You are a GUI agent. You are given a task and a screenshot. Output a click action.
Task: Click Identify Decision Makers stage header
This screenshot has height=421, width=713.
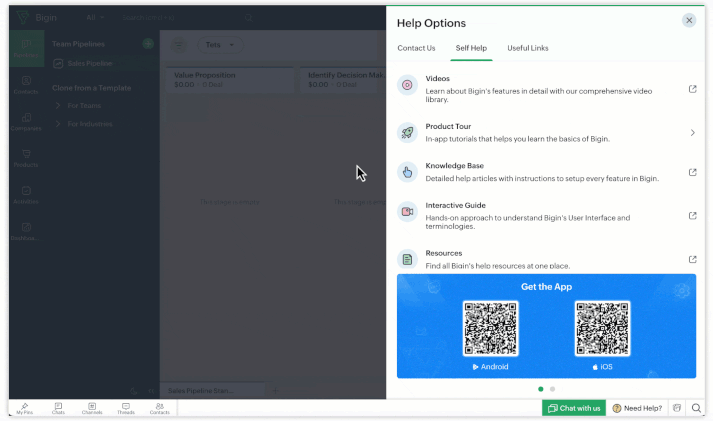coord(343,80)
